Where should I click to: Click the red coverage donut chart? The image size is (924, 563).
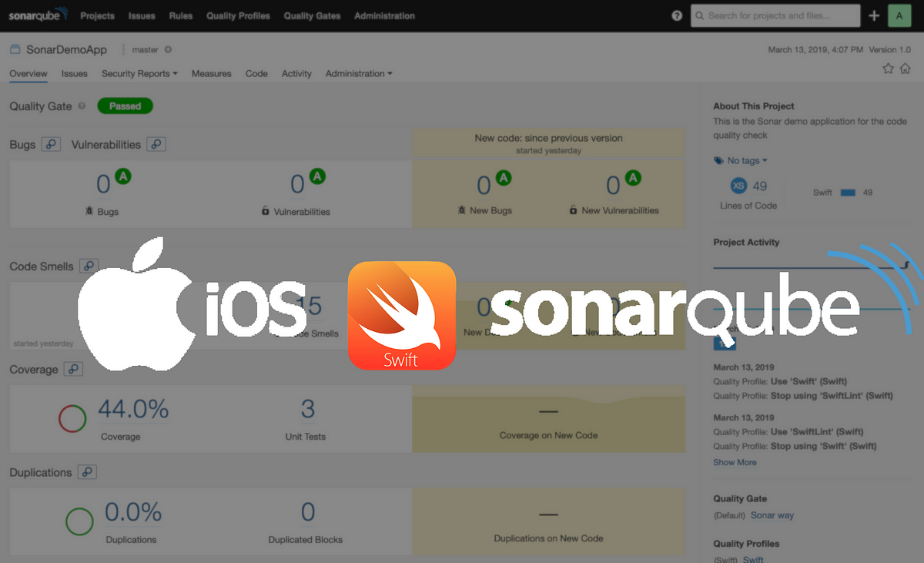pos(72,418)
